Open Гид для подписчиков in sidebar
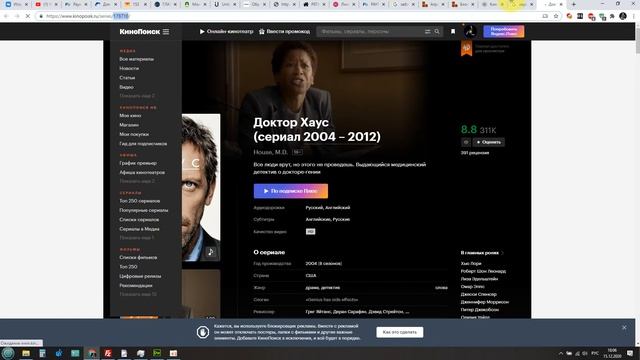This screenshot has height=360, width=640. (143, 144)
